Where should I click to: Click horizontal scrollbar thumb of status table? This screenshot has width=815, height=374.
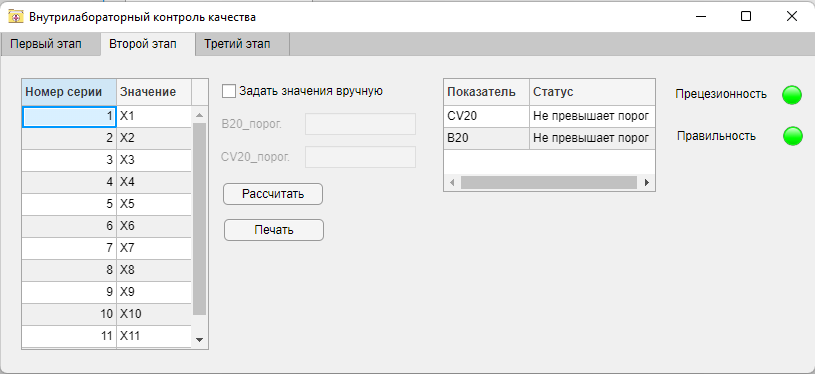[548, 182]
